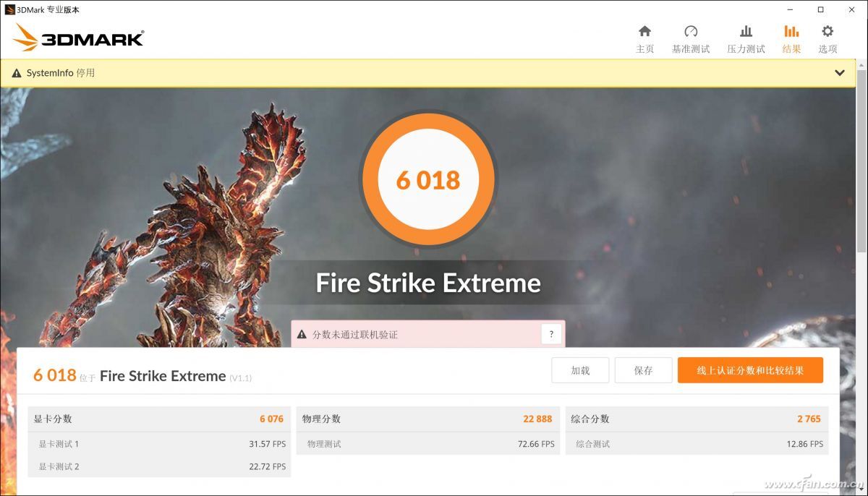Image resolution: width=868 pixels, height=496 pixels.
Task: Select the 显卡分数 graphics score row
Action: 159,418
